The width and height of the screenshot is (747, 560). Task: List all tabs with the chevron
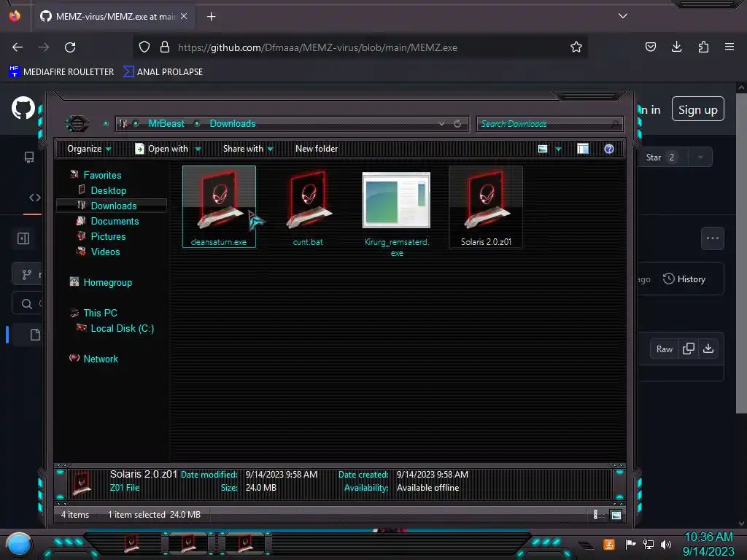coord(623,16)
